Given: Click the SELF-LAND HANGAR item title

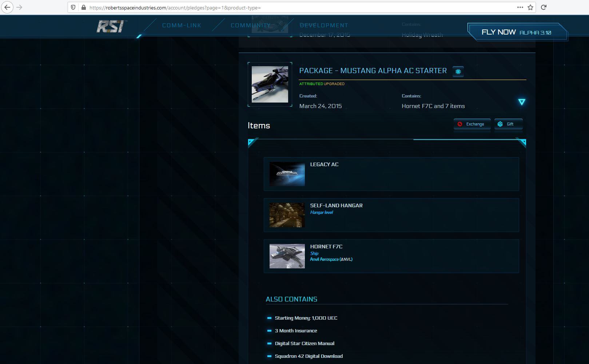Looking at the screenshot, I should [x=336, y=205].
